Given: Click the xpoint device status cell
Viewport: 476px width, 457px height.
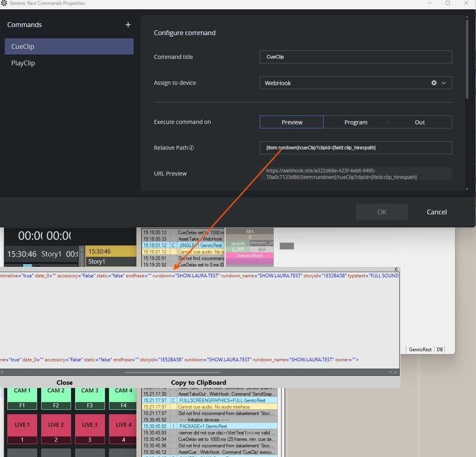Looking at the screenshot, I should 238,243.
